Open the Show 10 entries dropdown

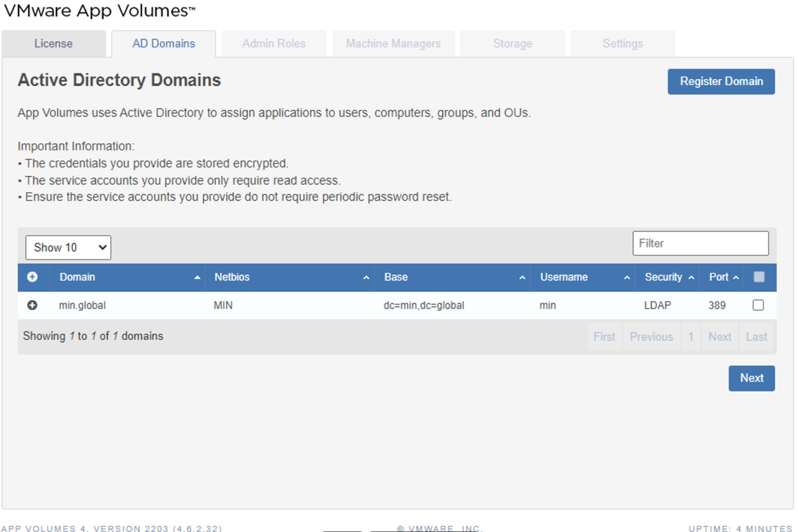click(x=68, y=247)
